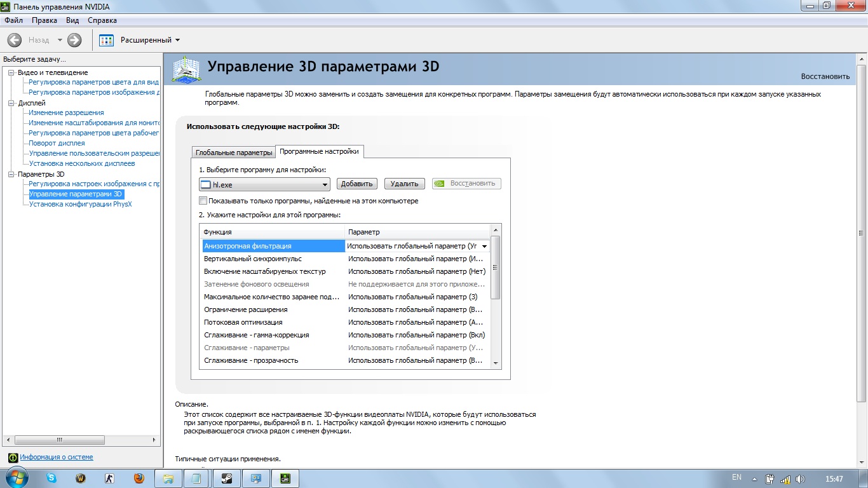Image resolution: width=868 pixels, height=488 pixels.
Task: Collapse the Параметры 3D tree node
Action: 11,174
